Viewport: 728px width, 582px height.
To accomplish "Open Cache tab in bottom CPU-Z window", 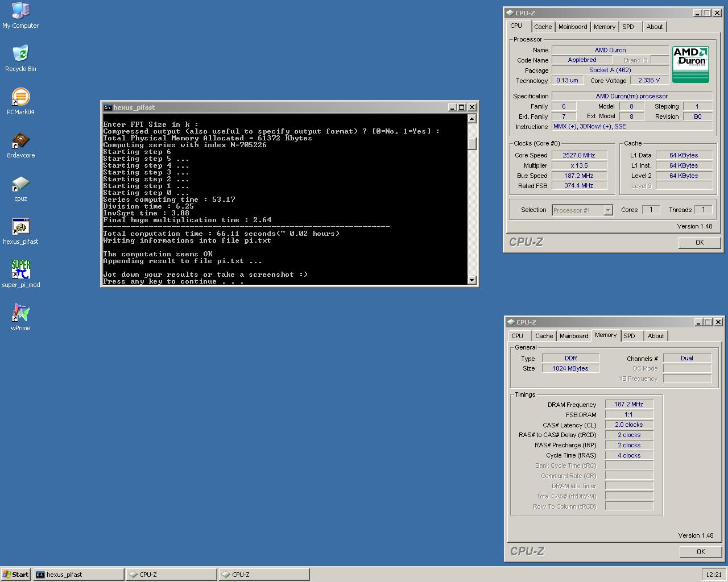I will click(x=544, y=336).
